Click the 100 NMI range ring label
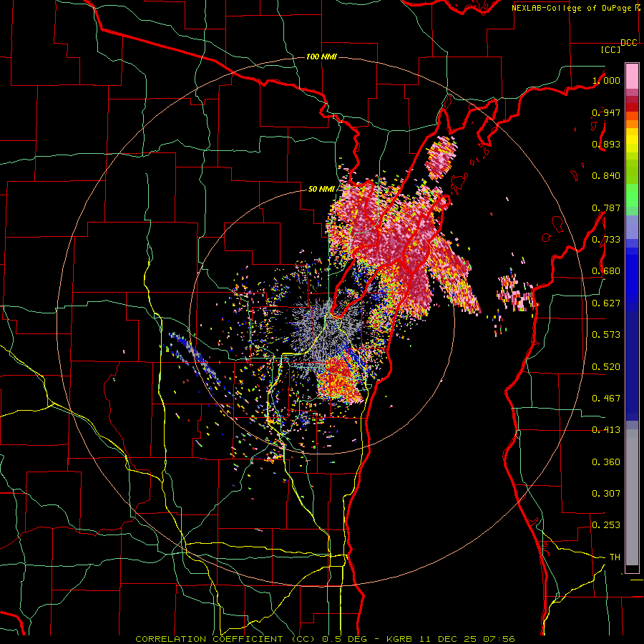Viewport: 644px width, 644px height. (321, 57)
